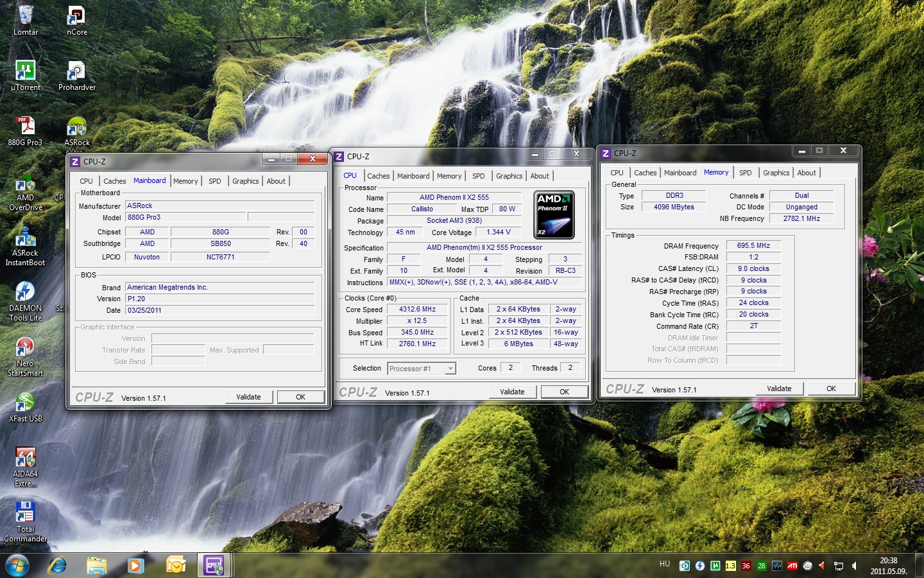
Task: Open Graphics tab in the Mainboard window
Action: click(x=246, y=181)
